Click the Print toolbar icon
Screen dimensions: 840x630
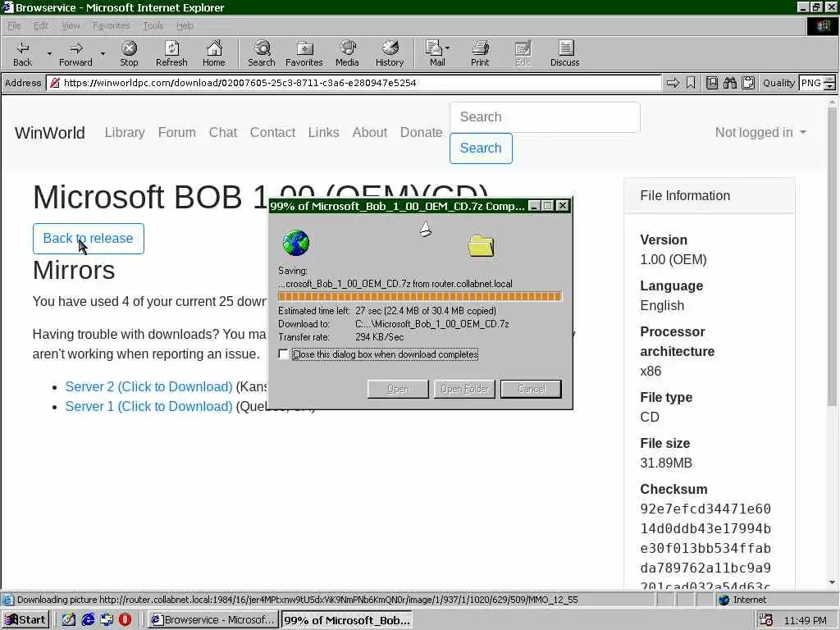point(480,48)
